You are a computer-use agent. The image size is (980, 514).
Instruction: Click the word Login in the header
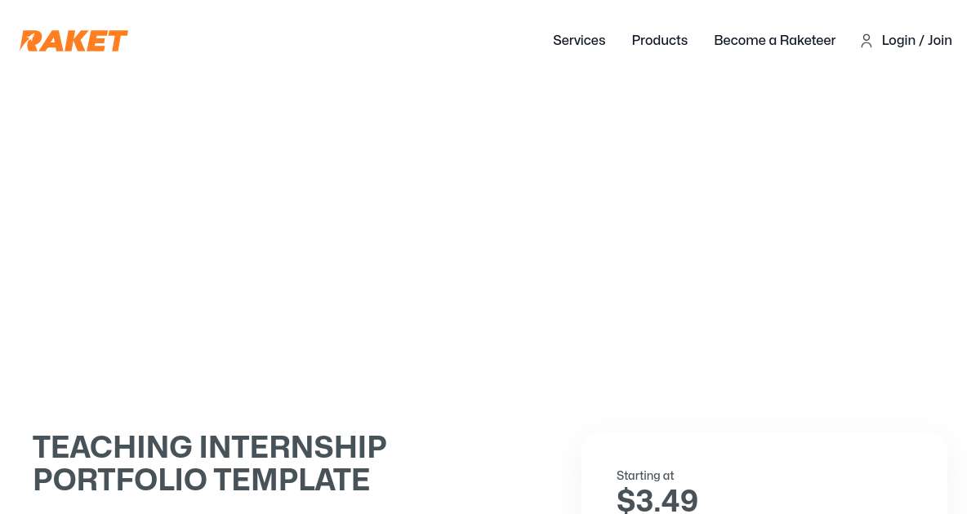click(x=898, y=40)
